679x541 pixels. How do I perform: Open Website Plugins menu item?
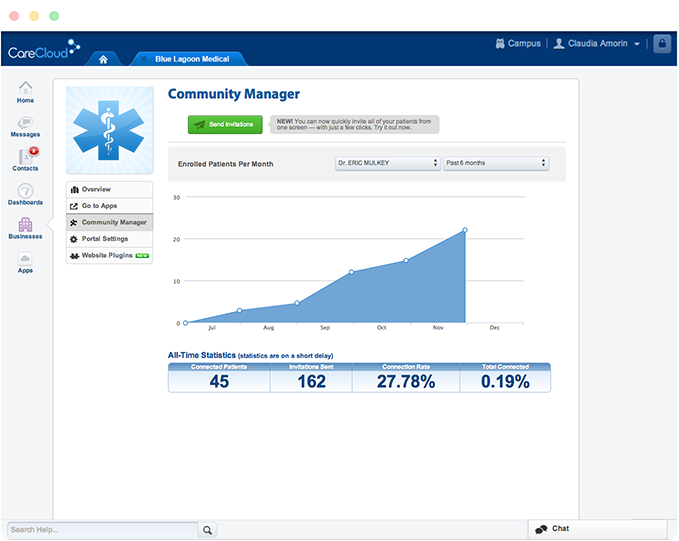pos(110,255)
